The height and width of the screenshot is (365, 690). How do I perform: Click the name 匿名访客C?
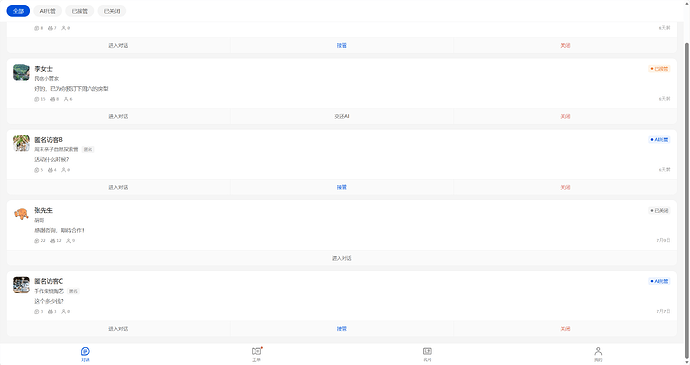point(48,281)
